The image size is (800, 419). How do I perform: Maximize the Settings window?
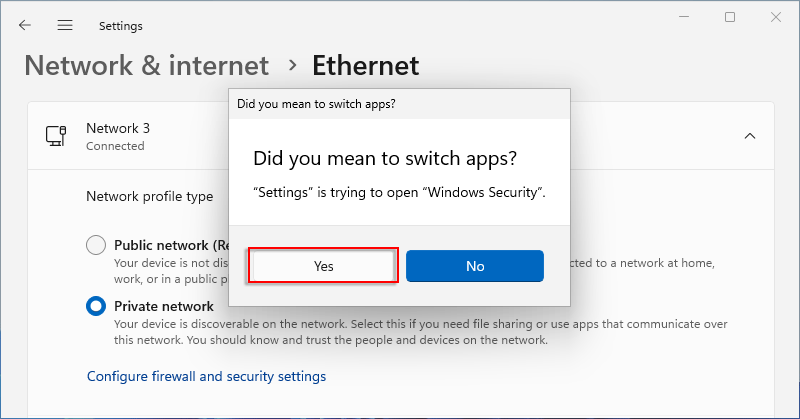click(x=730, y=17)
